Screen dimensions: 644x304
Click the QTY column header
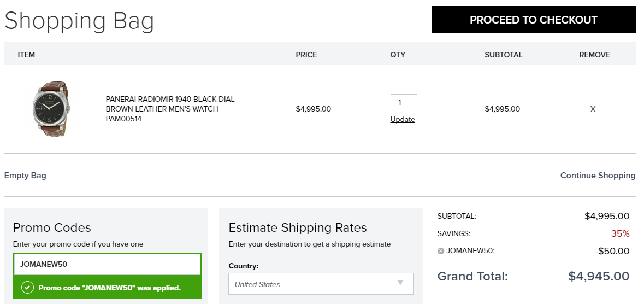click(398, 55)
